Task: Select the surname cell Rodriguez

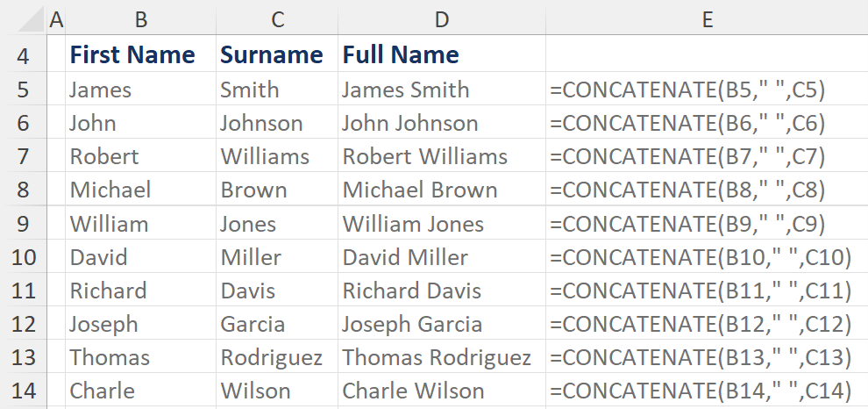Action: 272,357
